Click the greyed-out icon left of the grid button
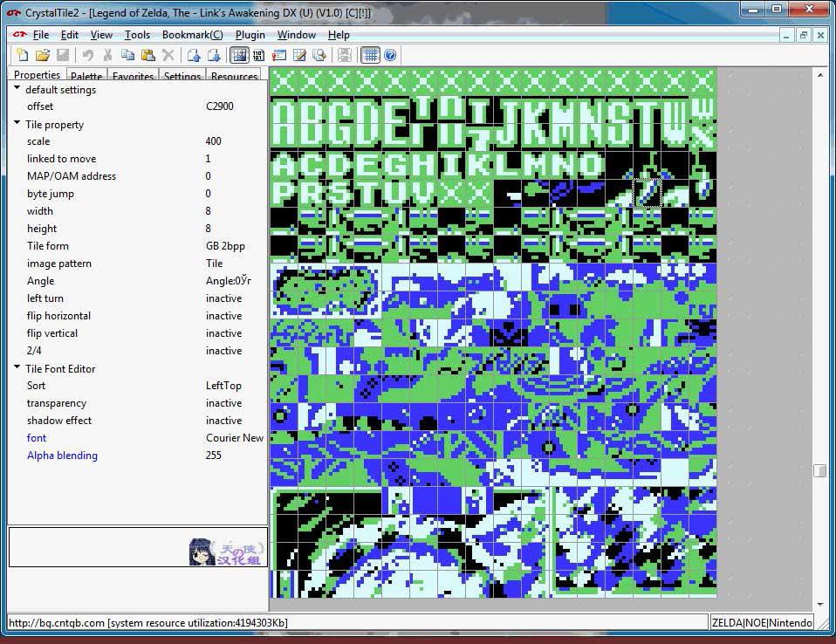Screen dimensions: 836x644 pos(345,55)
